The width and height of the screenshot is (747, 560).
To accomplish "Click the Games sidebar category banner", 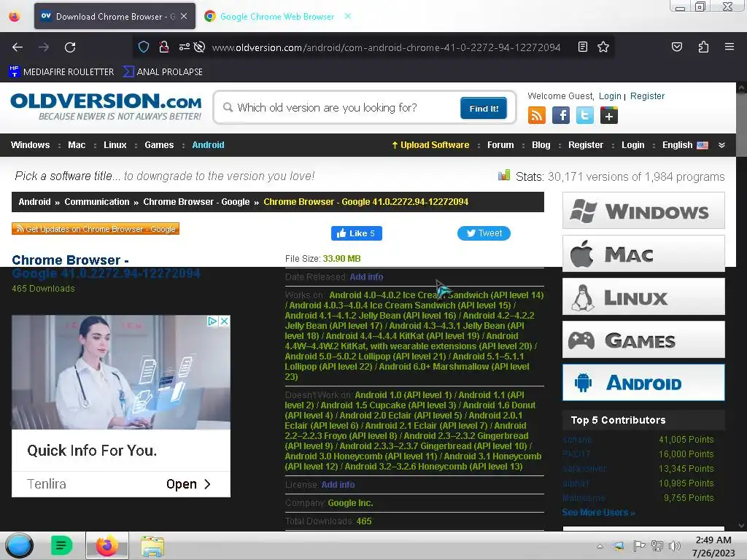I will click(x=643, y=340).
